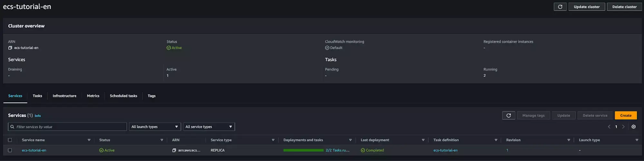The width and height of the screenshot is (644, 161).
Task: Refresh the Services list
Action: pos(508,115)
